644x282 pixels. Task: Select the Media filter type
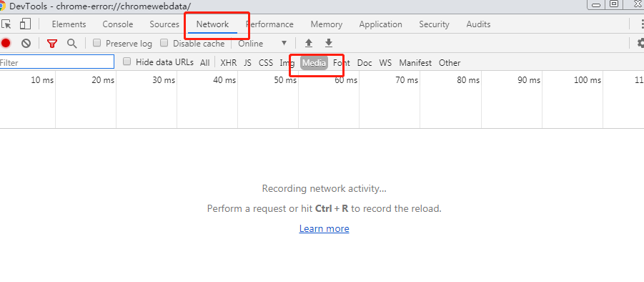(314, 63)
